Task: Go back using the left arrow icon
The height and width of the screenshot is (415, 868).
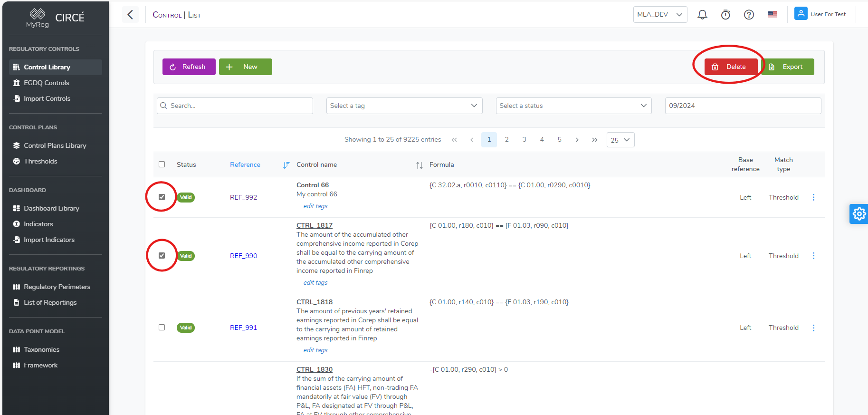Action: point(130,15)
